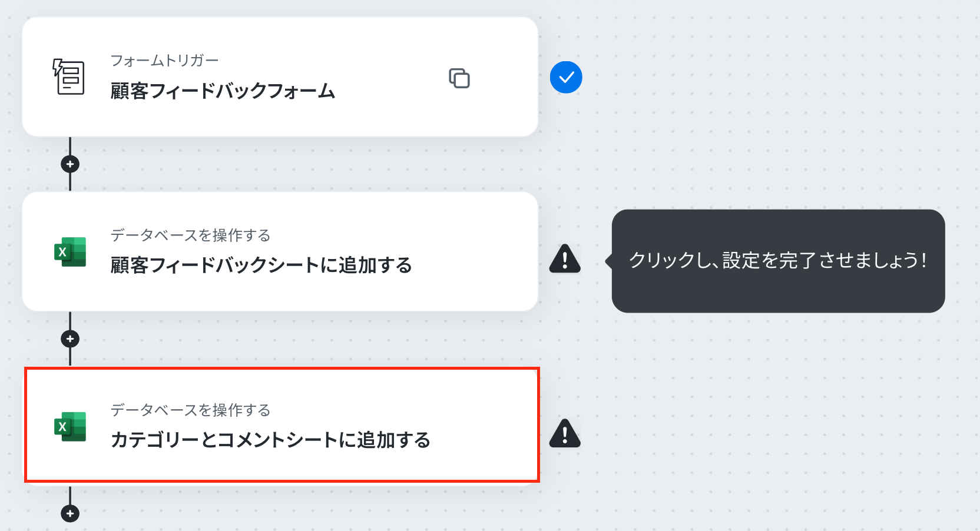Click the copy icon on form trigger card

point(459,78)
